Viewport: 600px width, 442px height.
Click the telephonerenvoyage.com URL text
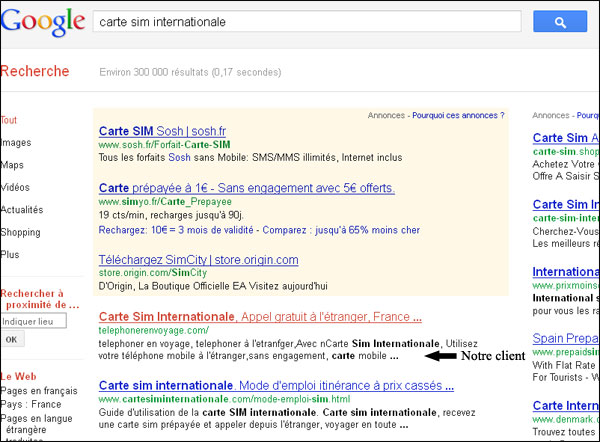(x=154, y=330)
